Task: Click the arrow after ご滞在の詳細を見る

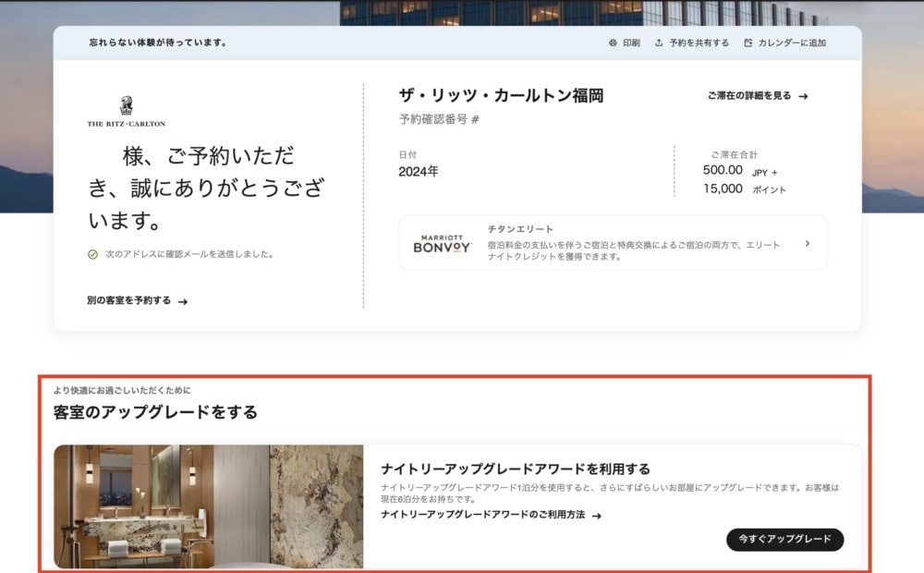Action: coord(803,96)
